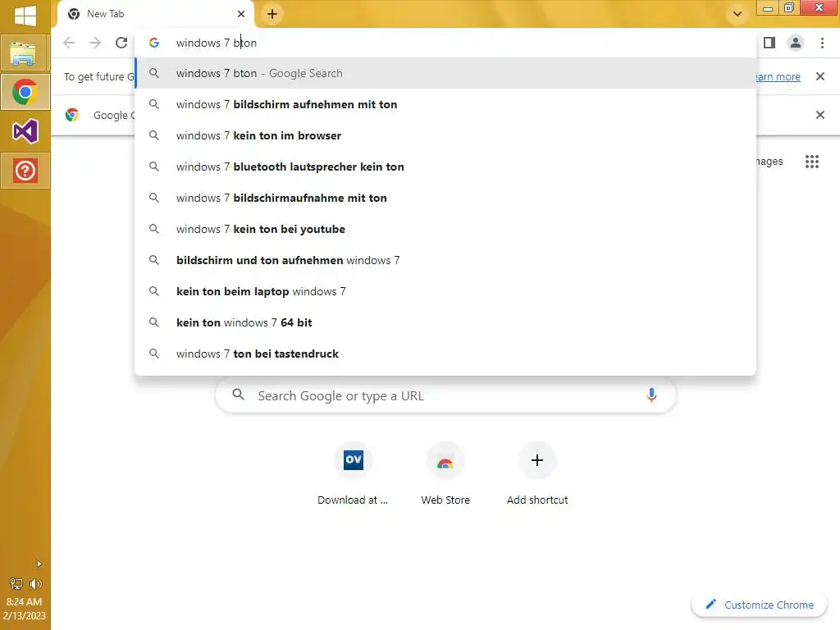
Task: Choose 'kein ton beim laptop windows 7'
Action: (445, 291)
